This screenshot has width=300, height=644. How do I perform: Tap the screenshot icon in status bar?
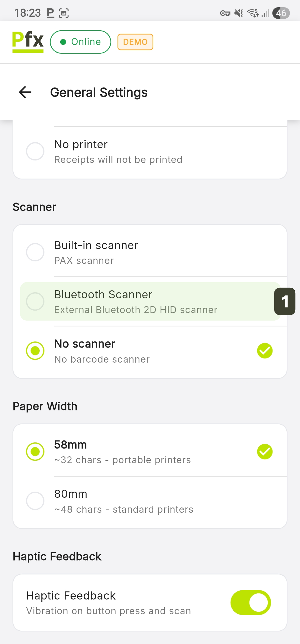click(x=64, y=13)
